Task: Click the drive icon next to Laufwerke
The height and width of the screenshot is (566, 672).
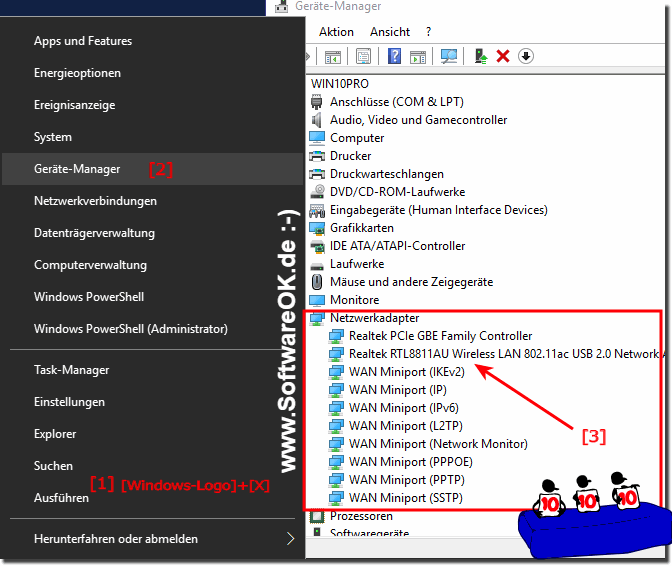Action: point(317,266)
